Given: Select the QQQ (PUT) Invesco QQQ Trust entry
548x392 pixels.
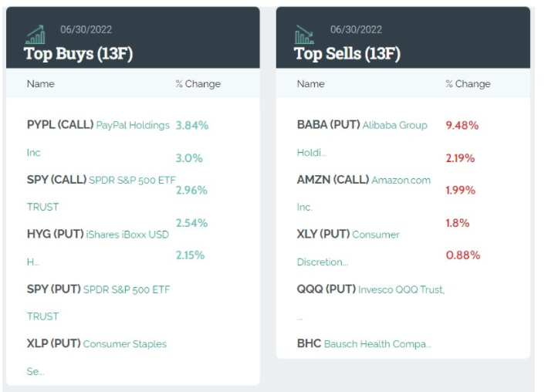Looking at the screenshot, I should coord(370,289).
